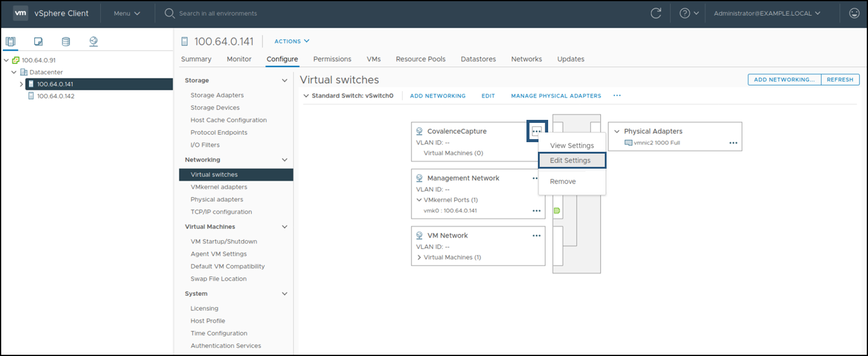Screen dimensions: 868x356
Task: Open the Management Network ellipsis menu
Action: tap(535, 178)
